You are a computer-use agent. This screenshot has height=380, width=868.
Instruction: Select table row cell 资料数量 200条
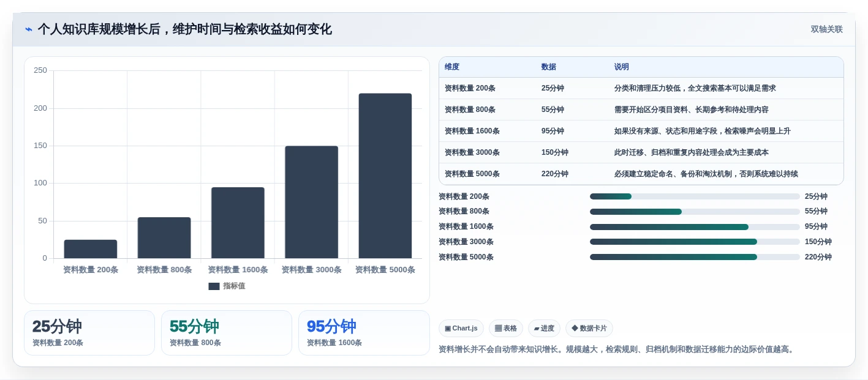click(x=470, y=88)
